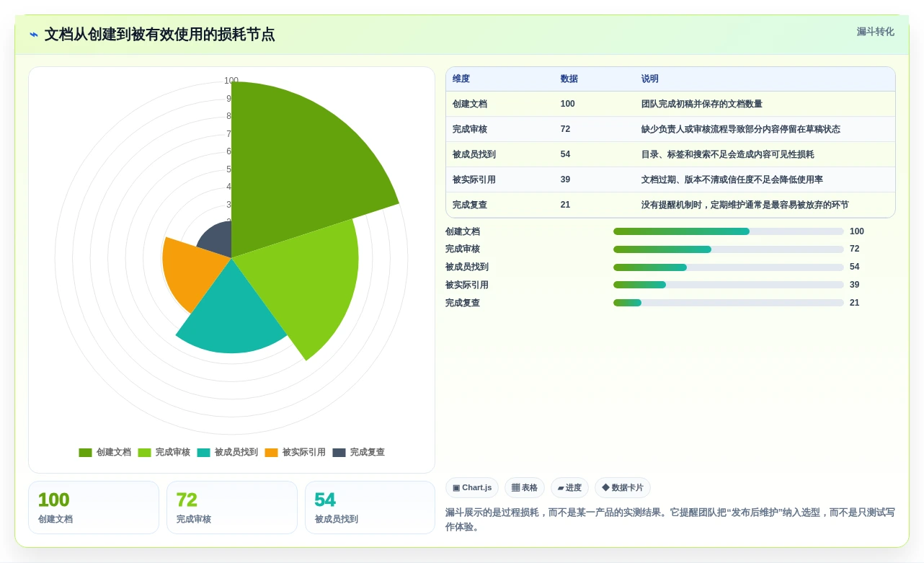Click the 维度 column header
The width and height of the screenshot is (924, 563).
click(x=461, y=79)
